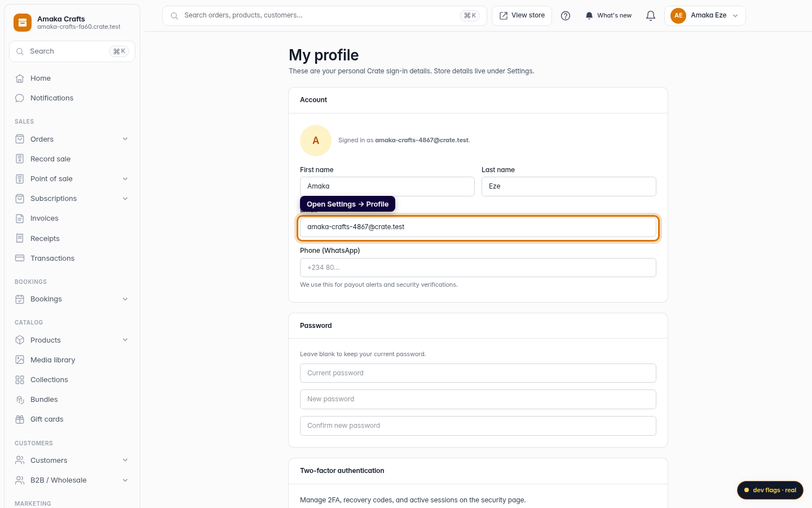812x508 pixels.
Task: Click the Invoices document icon
Action: coord(20,218)
